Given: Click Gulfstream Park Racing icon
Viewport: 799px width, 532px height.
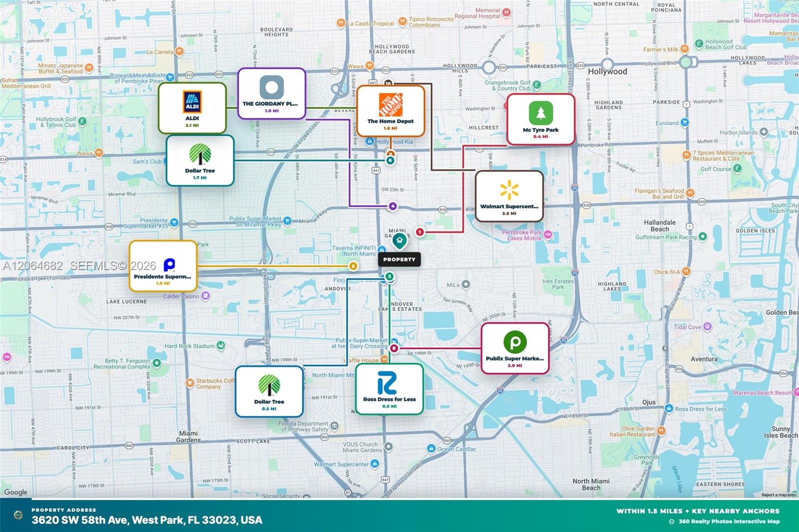Looking at the screenshot, I should coord(703,237).
